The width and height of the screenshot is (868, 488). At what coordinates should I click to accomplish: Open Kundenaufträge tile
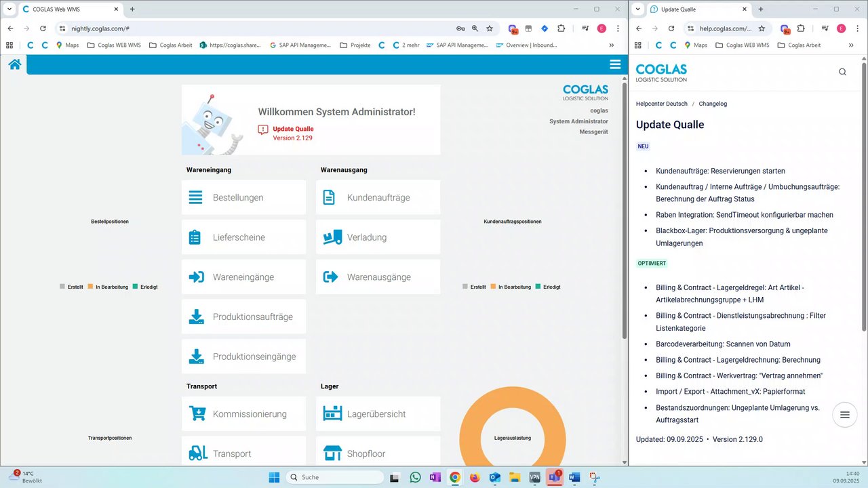[x=378, y=197]
